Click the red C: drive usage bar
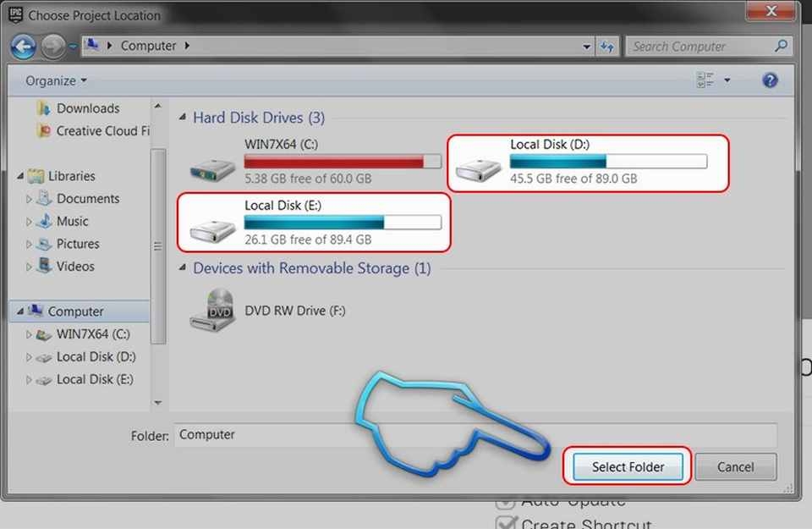The image size is (812, 529). click(343, 162)
